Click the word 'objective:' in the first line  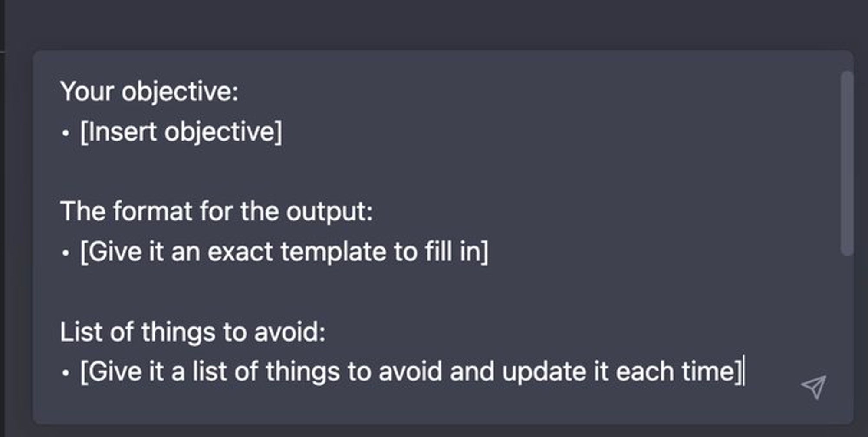coord(180,92)
